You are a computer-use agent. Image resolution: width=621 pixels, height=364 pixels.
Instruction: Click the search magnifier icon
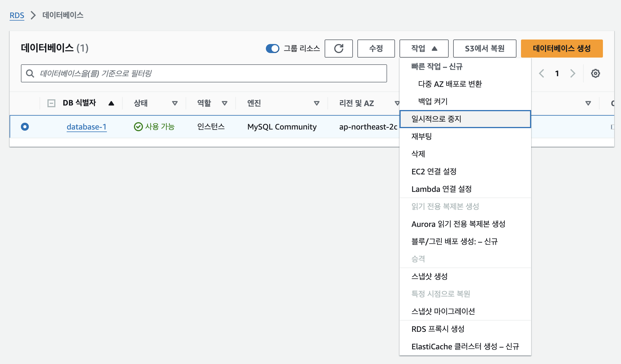[x=30, y=73]
